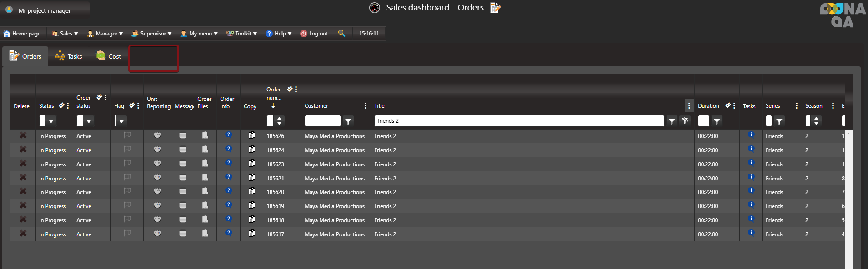Toggle the flag on order 185617
Image resolution: width=868 pixels, height=269 pixels.
point(127,233)
